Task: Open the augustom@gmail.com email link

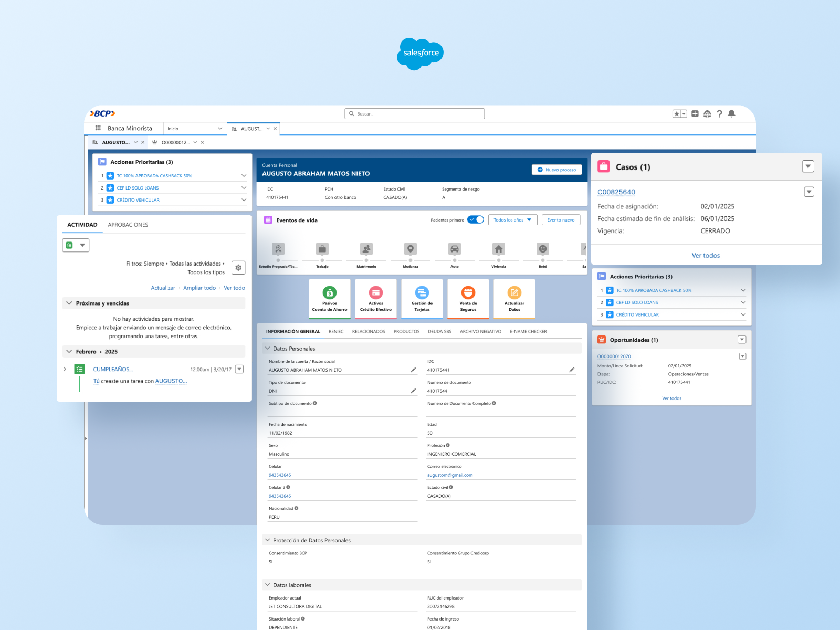Action: click(x=450, y=475)
